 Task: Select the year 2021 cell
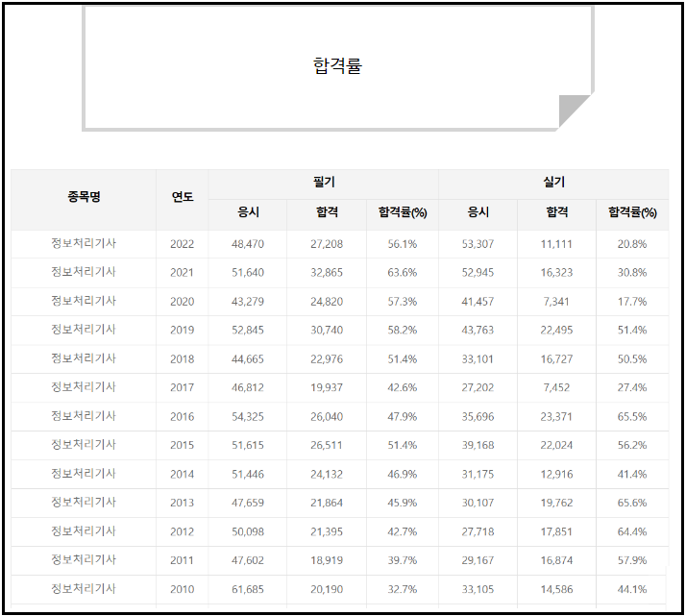(182, 273)
